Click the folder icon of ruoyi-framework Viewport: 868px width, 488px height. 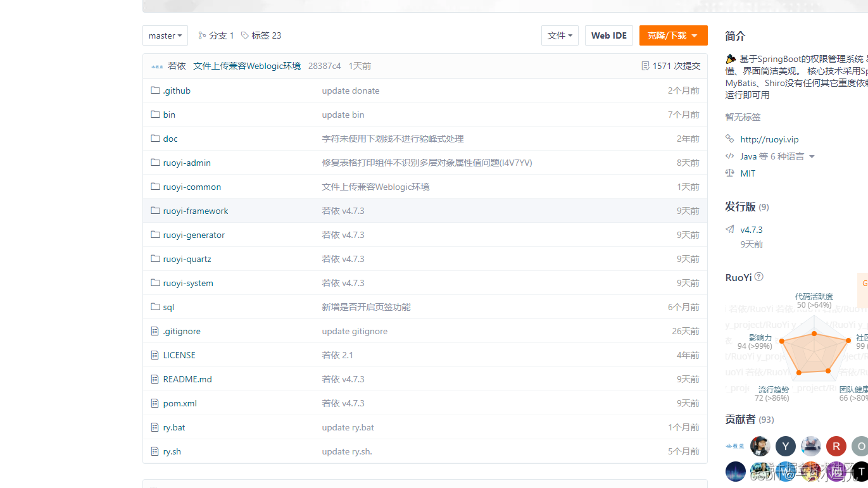tap(155, 211)
